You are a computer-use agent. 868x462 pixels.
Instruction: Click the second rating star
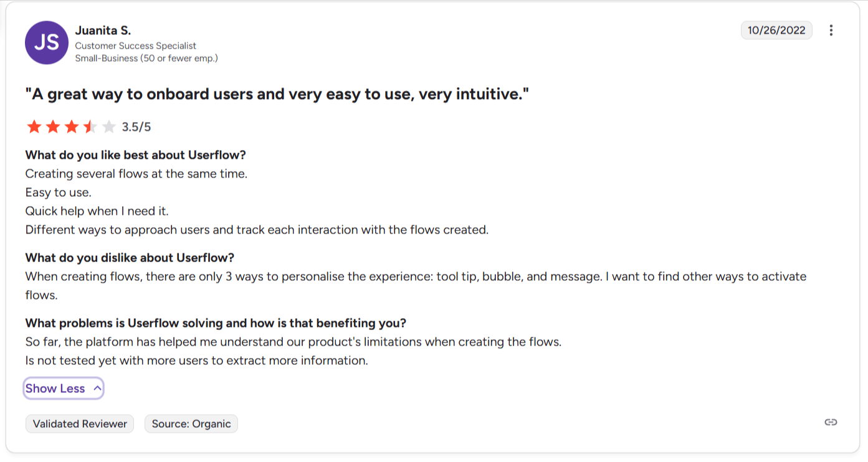pos(53,127)
